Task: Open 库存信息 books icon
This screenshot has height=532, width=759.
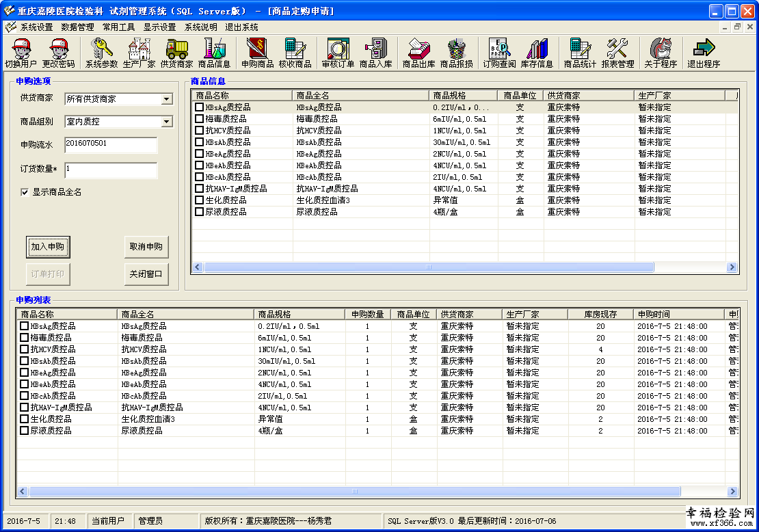Action: [x=537, y=53]
